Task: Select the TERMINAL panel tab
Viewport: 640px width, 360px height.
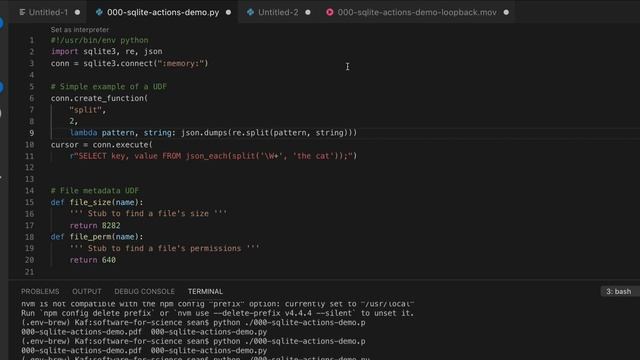Action: click(205, 291)
